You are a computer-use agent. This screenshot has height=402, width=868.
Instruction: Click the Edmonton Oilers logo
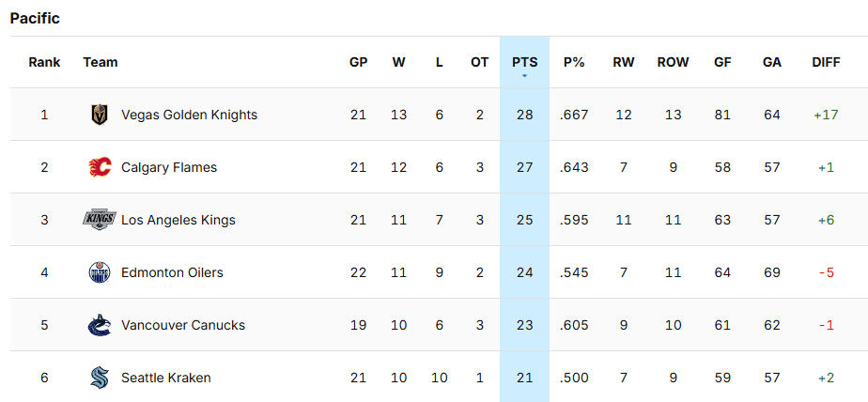tap(100, 272)
